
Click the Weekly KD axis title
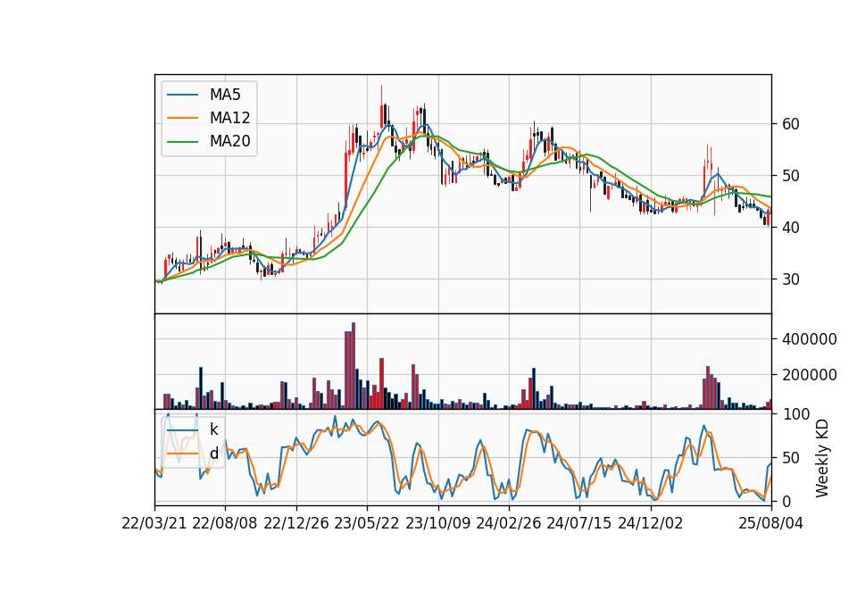pos(822,459)
